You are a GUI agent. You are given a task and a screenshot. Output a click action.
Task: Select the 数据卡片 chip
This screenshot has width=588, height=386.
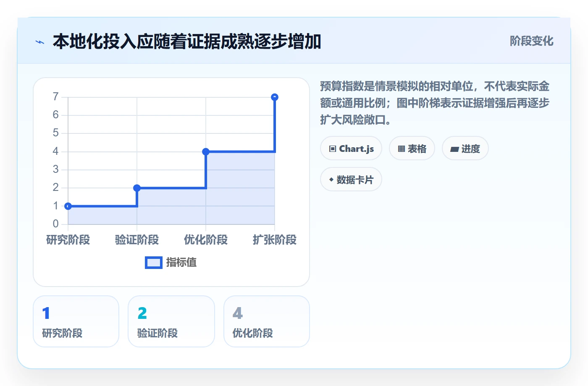coord(351,180)
